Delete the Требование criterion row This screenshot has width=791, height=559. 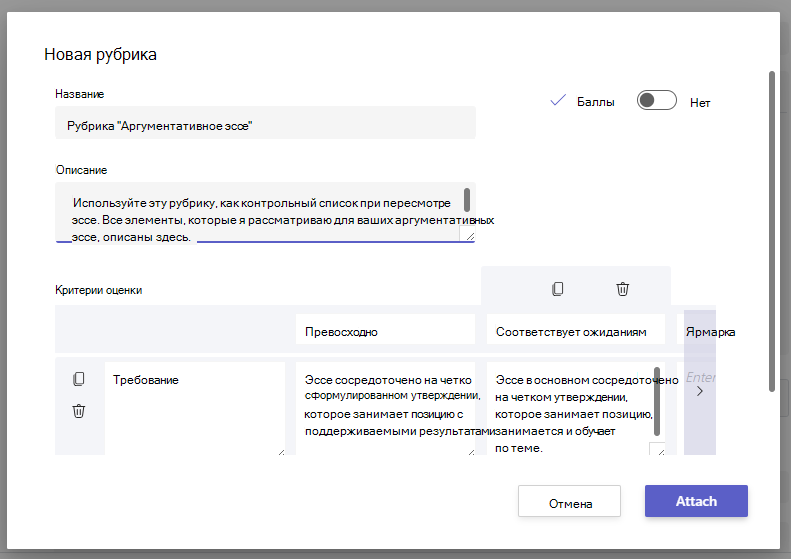(79, 411)
